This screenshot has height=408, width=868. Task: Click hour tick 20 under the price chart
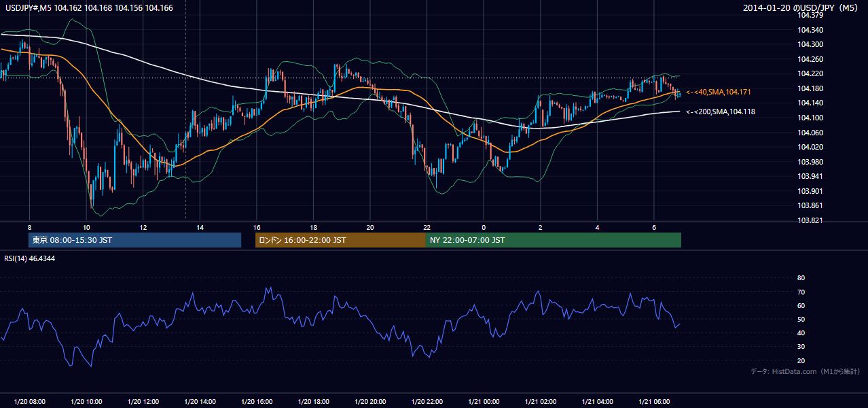(x=370, y=226)
